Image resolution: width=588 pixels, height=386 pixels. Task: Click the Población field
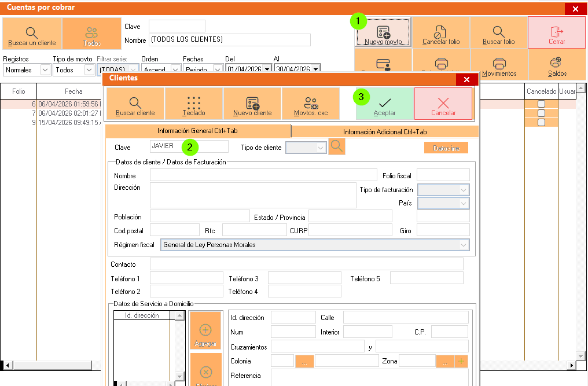coord(200,216)
